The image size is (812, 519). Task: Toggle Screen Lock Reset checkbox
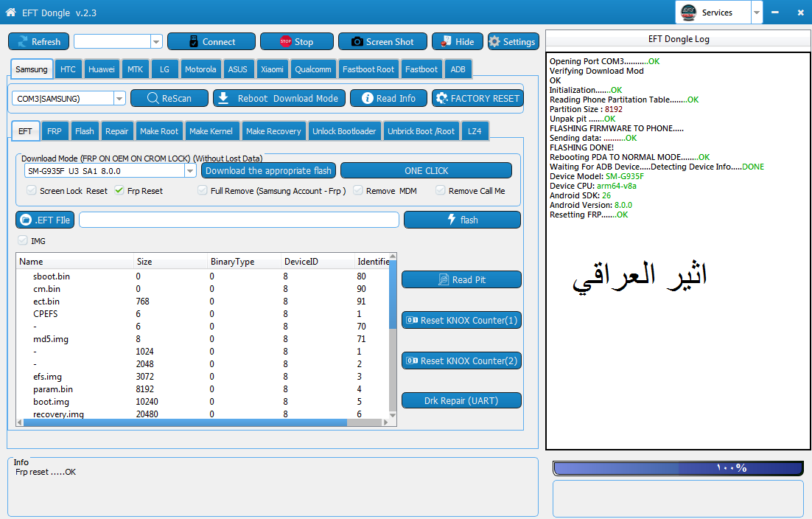pos(32,190)
